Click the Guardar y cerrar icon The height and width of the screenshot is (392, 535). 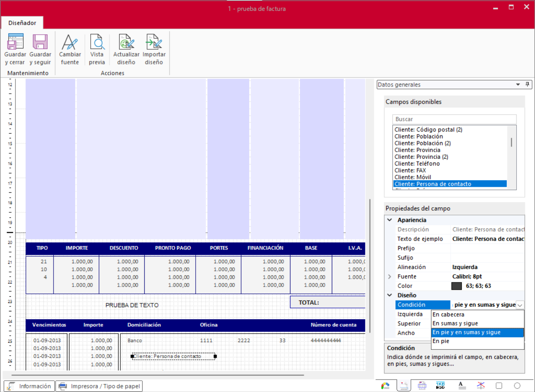point(15,42)
